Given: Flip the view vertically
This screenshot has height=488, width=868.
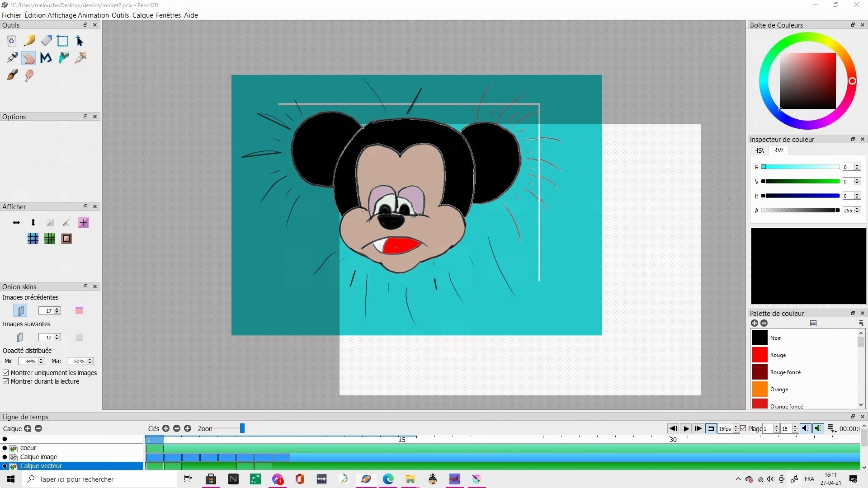Looking at the screenshot, I should pos(33,222).
